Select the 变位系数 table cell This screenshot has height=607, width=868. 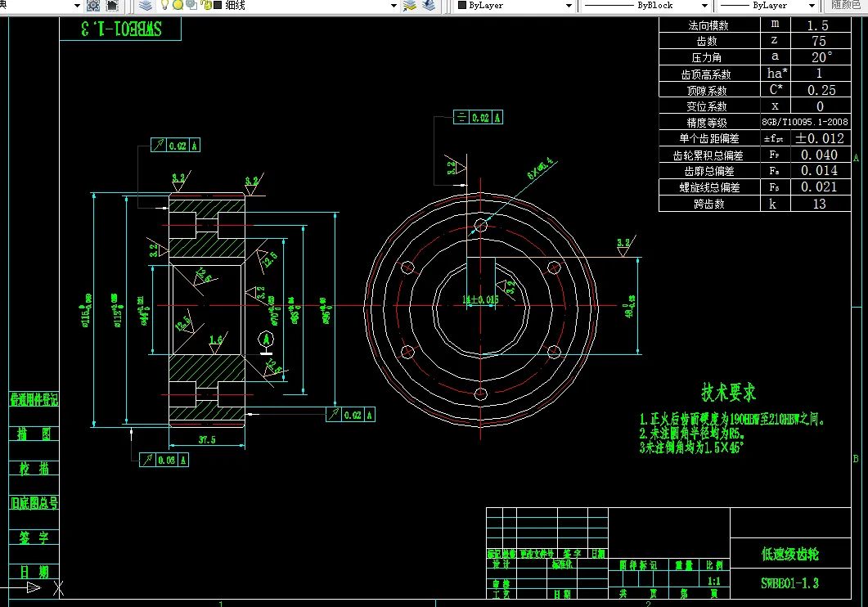point(709,106)
